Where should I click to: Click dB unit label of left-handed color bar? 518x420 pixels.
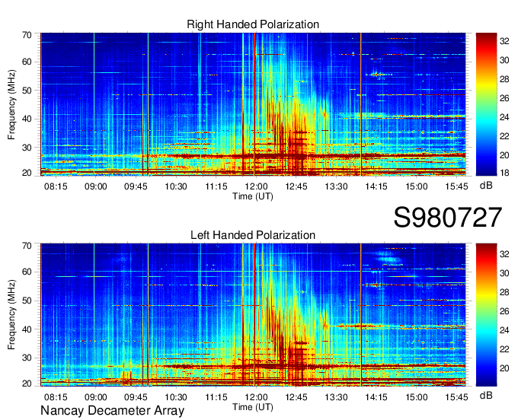click(x=486, y=395)
